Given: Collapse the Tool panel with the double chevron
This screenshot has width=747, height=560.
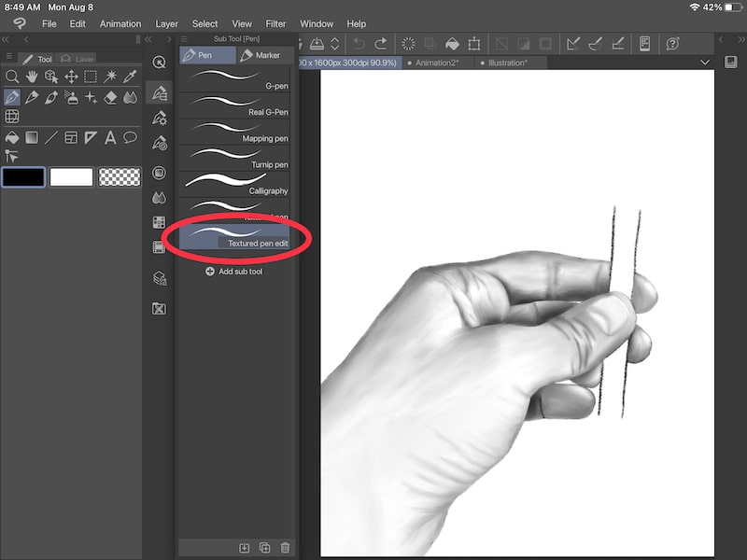Looking at the screenshot, I should click(x=7, y=39).
